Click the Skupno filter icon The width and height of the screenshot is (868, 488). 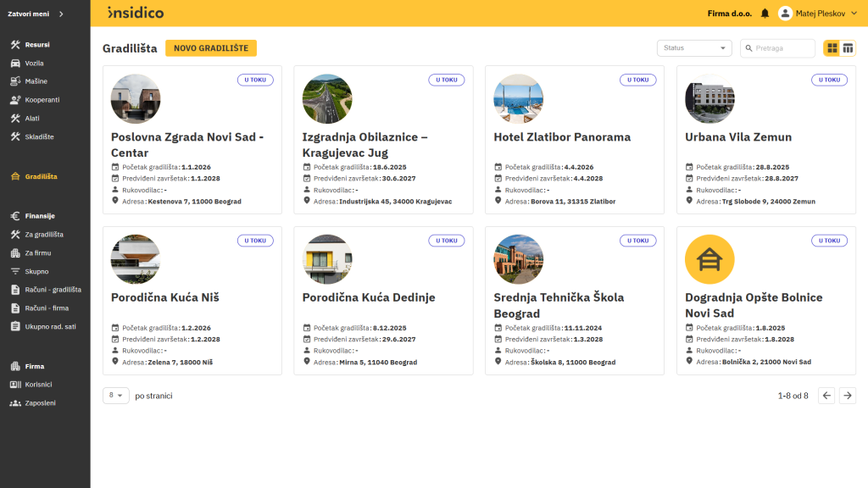(x=15, y=271)
